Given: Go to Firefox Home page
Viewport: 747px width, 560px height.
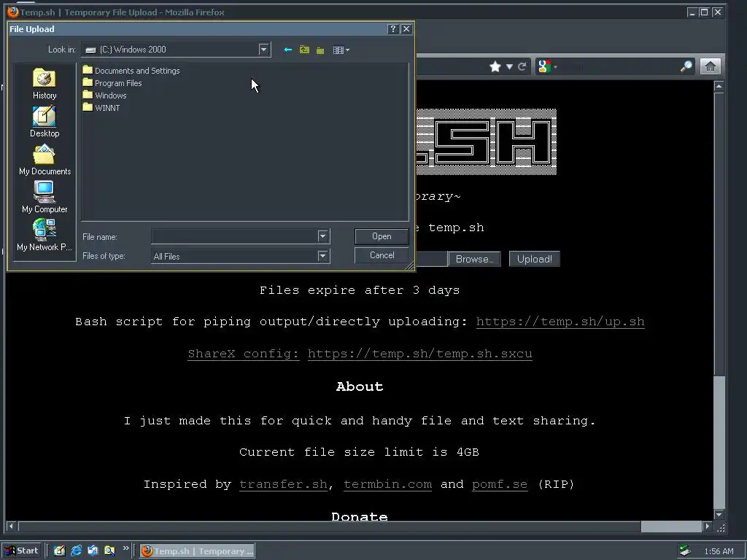Looking at the screenshot, I should pos(711,66).
